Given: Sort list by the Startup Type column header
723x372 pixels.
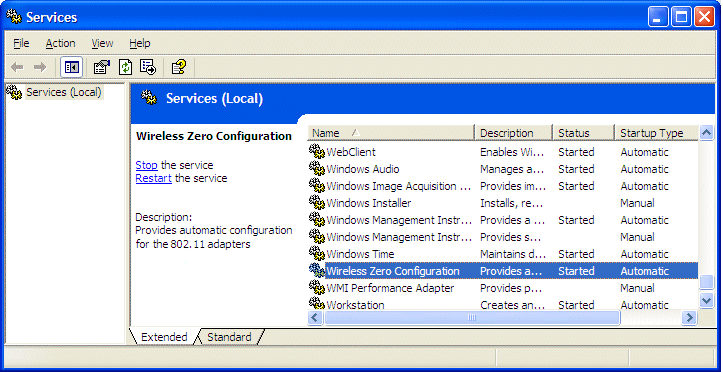Looking at the screenshot, I should click(x=656, y=133).
